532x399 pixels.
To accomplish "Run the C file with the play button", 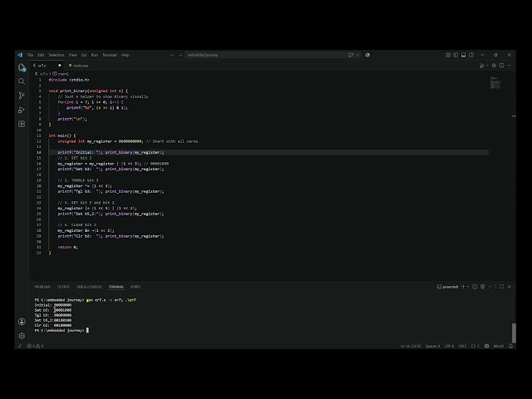I will click(x=482, y=66).
